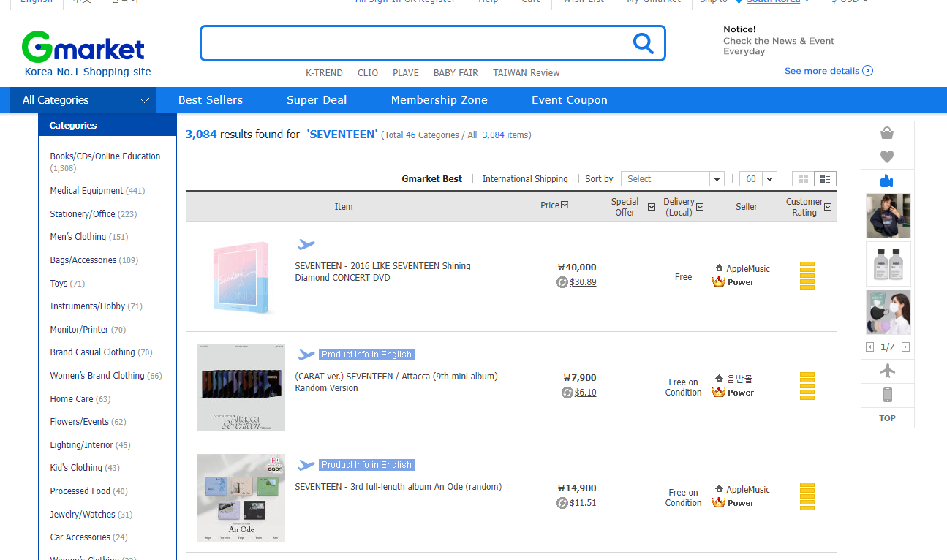Open the shopping basket sidebar icon
Screen dimensions: 947x560
pos(887,133)
